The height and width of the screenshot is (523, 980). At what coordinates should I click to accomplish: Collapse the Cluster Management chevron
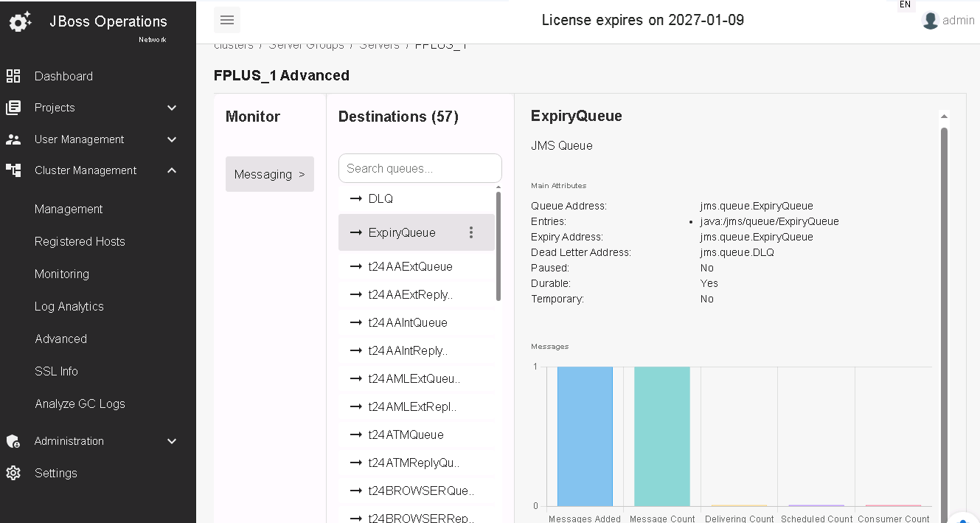pyautogui.click(x=172, y=170)
